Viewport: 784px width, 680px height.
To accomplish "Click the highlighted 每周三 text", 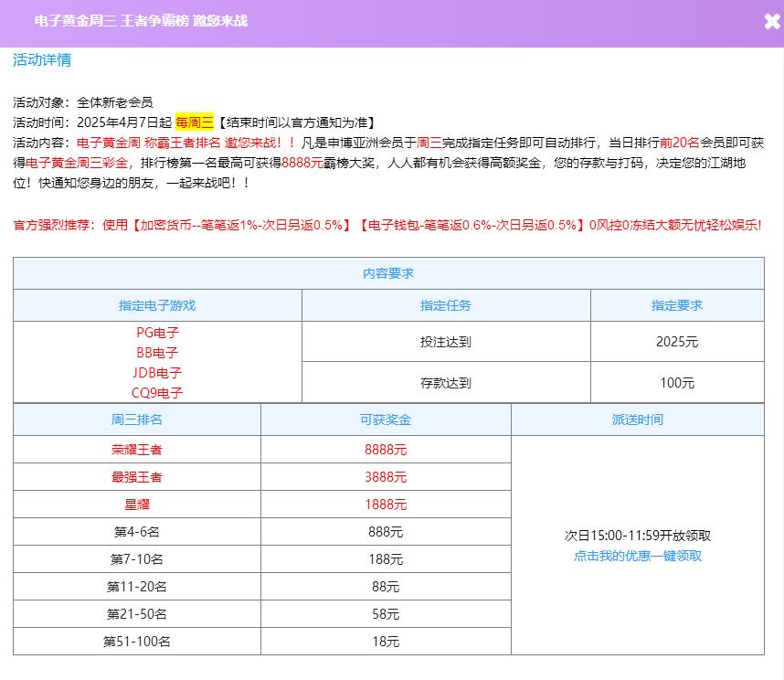I will [x=194, y=122].
